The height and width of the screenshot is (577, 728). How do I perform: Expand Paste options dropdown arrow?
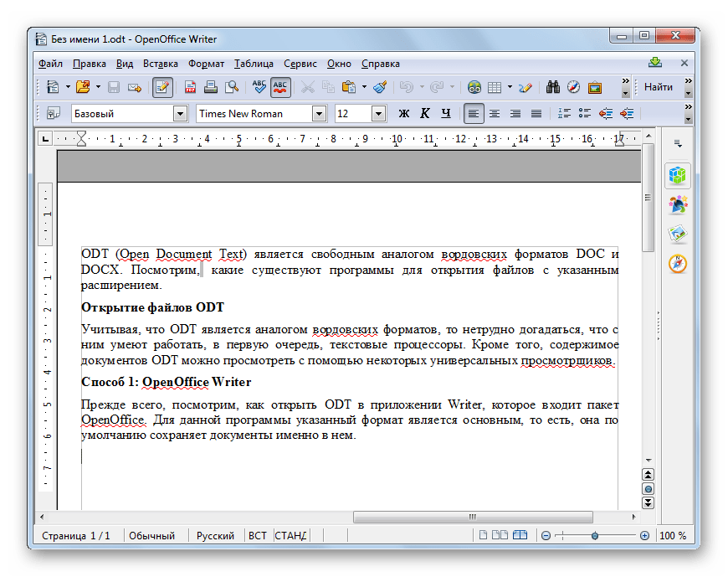[x=365, y=87]
